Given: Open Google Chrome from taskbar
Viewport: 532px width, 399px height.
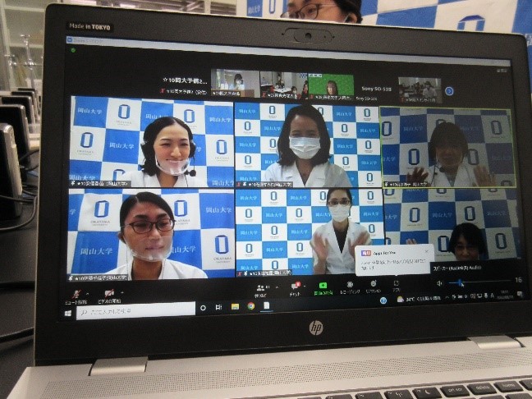Looking at the screenshot, I should [251, 306].
